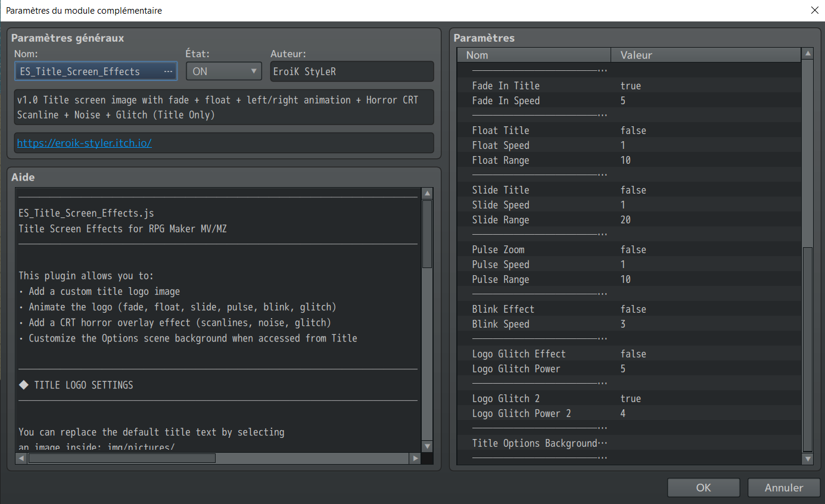Click the help text scroll up arrow
The height and width of the screenshot is (504, 825).
point(426,194)
